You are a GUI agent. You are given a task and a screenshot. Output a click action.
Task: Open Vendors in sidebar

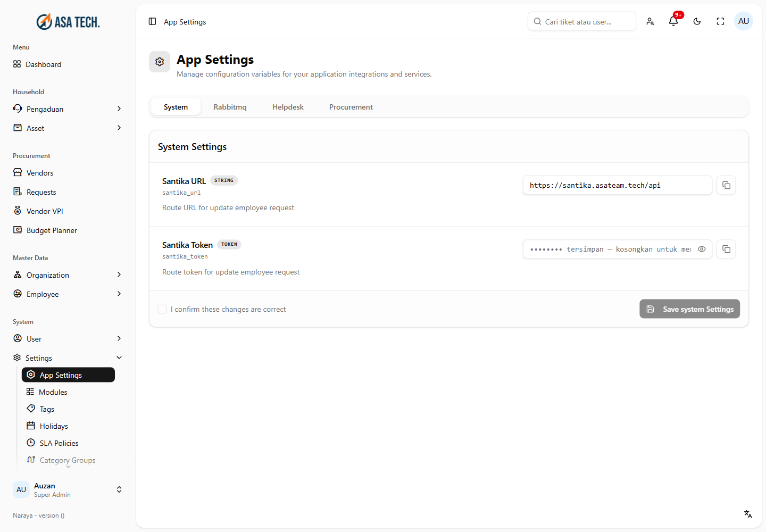[x=68, y=173]
